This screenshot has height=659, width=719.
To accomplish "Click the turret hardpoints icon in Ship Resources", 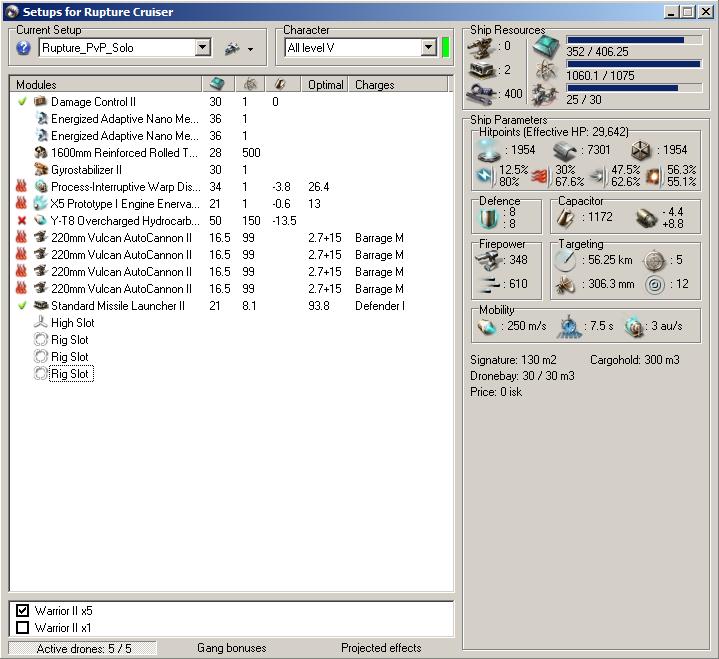I will tap(481, 47).
